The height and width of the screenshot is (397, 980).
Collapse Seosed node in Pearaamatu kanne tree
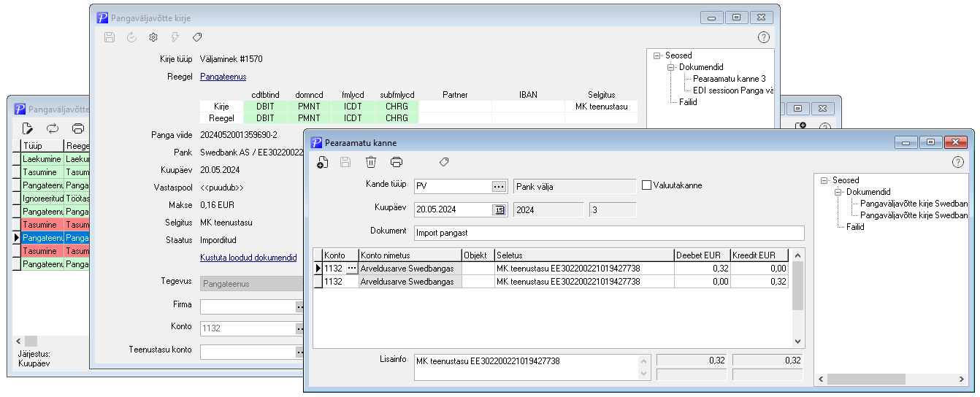point(824,180)
